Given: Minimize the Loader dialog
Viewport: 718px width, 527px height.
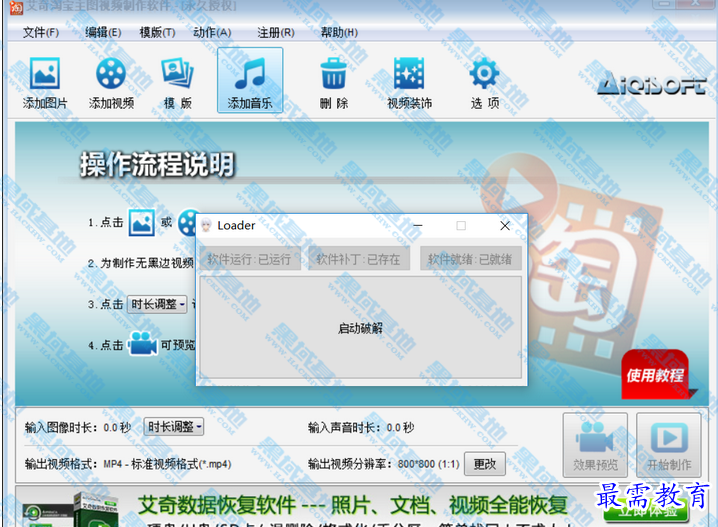Looking at the screenshot, I should [x=418, y=226].
